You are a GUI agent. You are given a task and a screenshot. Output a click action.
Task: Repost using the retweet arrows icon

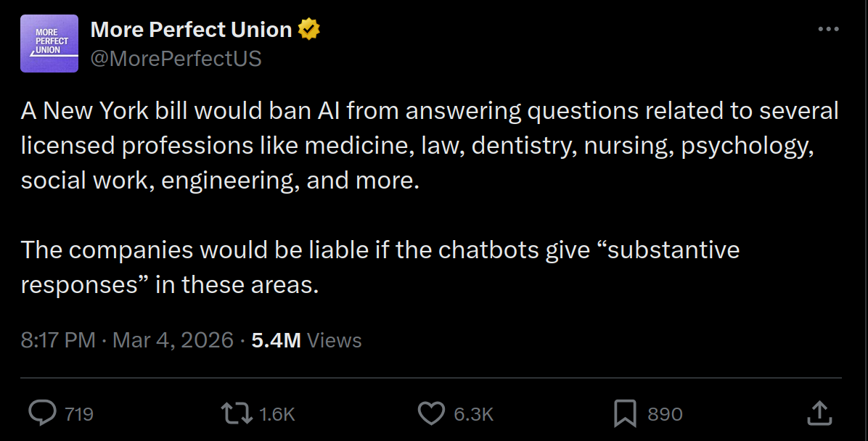pyautogui.click(x=236, y=413)
